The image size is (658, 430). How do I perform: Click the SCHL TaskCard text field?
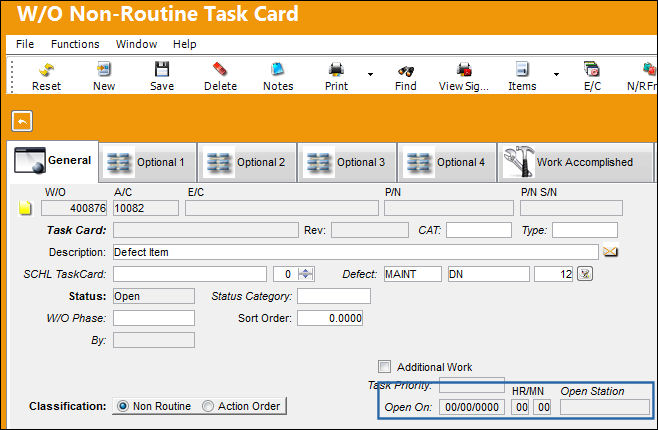point(190,274)
